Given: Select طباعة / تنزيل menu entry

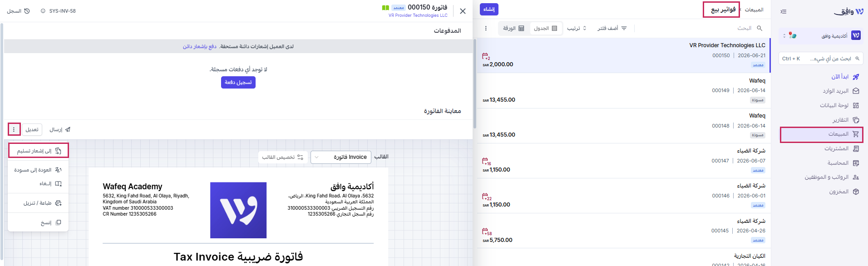Looking at the screenshot, I should tap(42, 203).
